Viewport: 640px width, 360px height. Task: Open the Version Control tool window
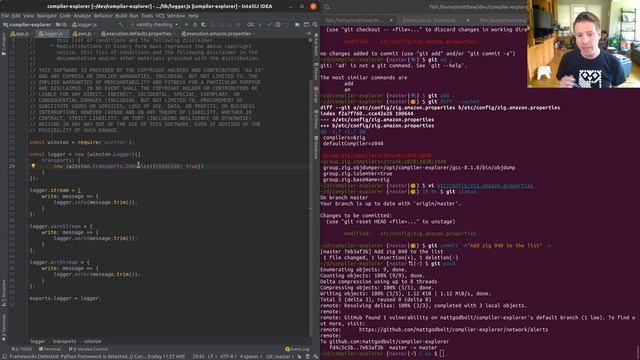point(89,349)
